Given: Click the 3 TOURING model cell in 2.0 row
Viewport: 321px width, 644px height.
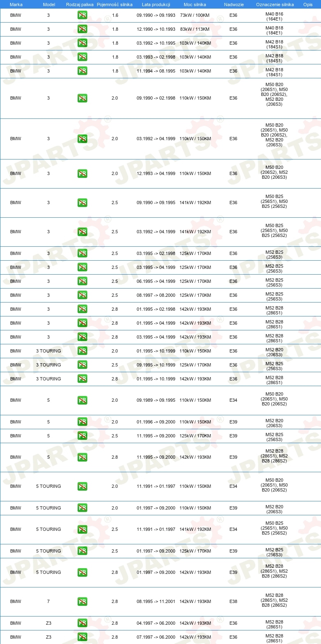Looking at the screenshot, I should 48,351.
